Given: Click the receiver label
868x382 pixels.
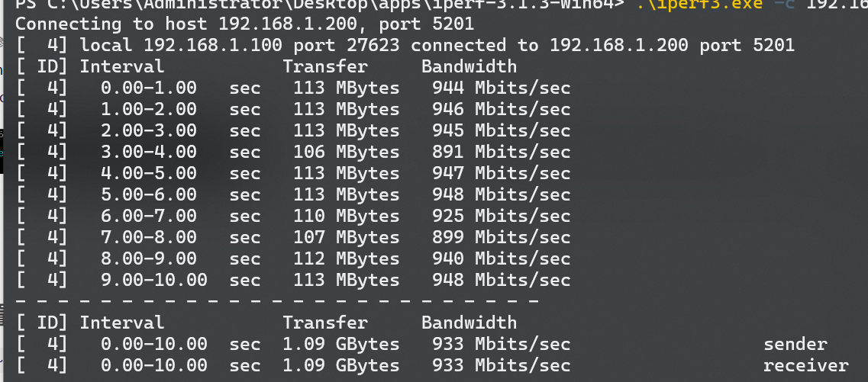Looking at the screenshot, I should (806, 365).
